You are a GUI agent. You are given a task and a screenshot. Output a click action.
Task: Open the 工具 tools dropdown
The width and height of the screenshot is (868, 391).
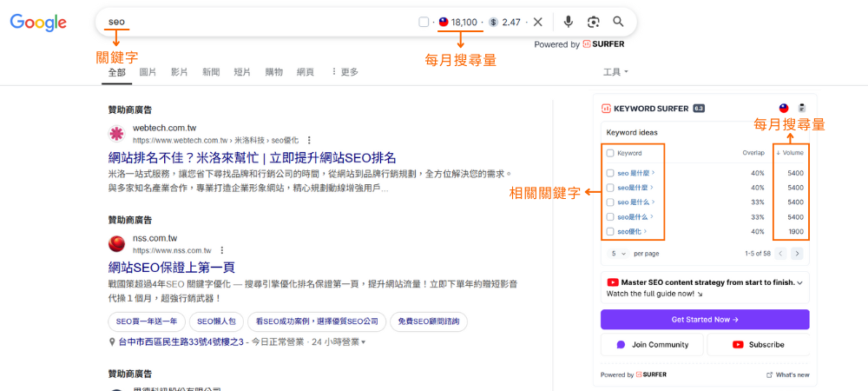[615, 72]
